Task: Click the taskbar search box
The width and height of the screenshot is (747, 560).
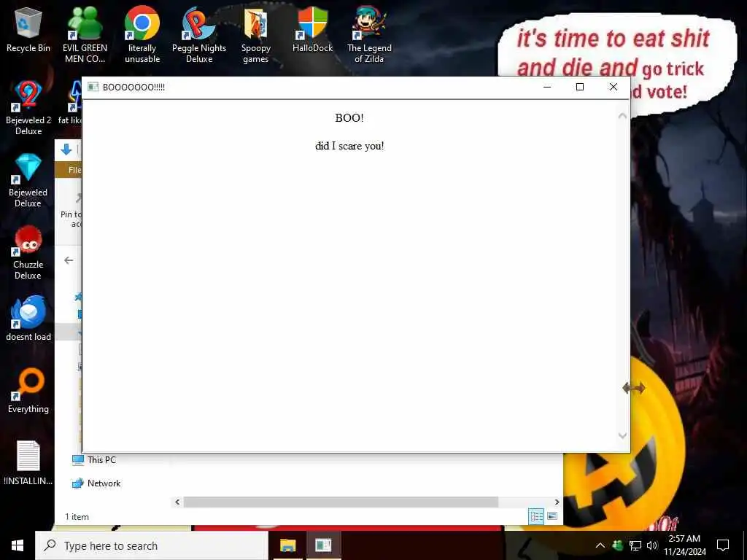Action: click(152, 545)
